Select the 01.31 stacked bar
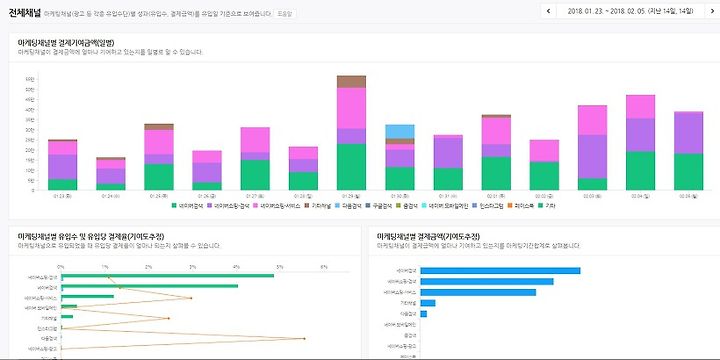The image size is (720, 360). click(448, 163)
